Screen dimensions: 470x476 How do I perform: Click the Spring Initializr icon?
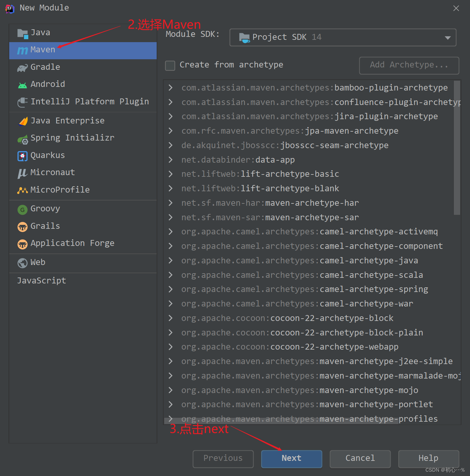point(23,139)
